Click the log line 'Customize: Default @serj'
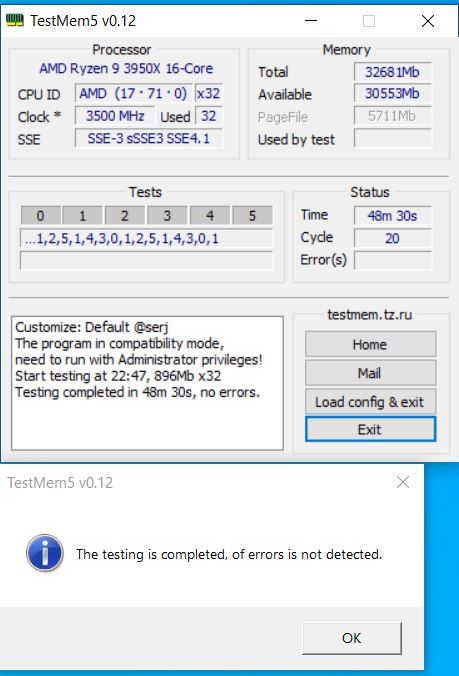Viewport: 459px width, 676px height. [x=91, y=327]
